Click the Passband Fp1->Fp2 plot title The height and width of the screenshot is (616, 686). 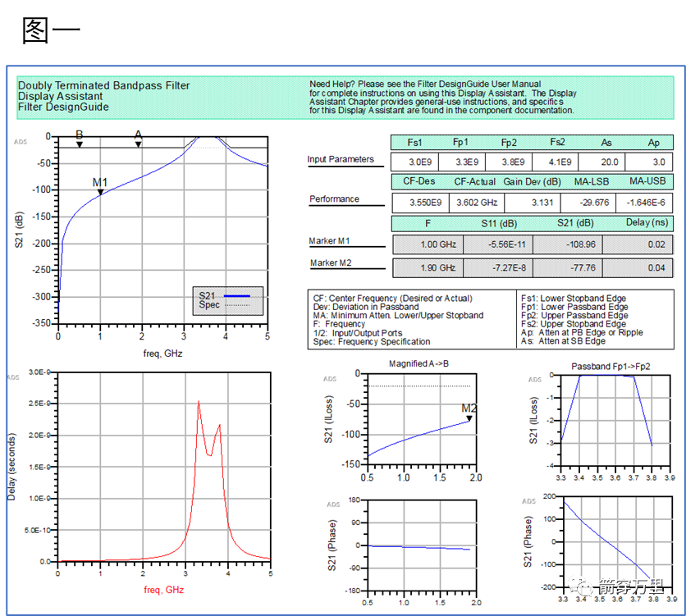611,367
